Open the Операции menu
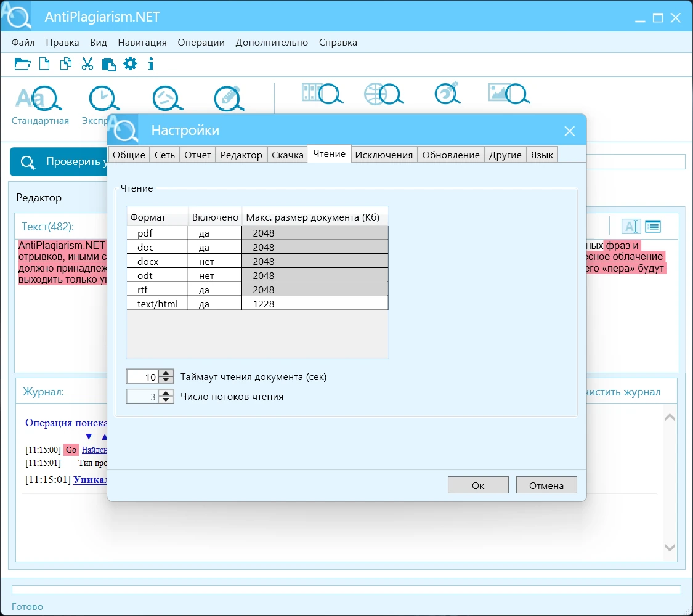Screen dimensions: 693x616 (201, 43)
